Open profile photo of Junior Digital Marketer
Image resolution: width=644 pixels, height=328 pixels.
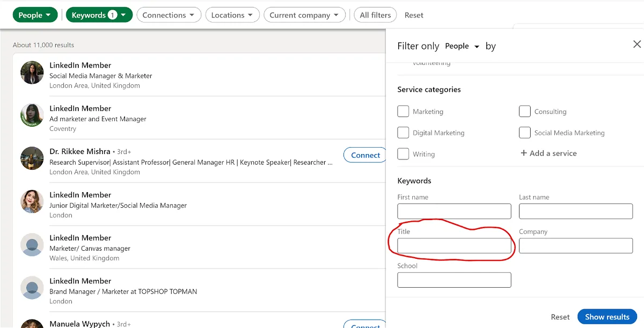click(32, 201)
